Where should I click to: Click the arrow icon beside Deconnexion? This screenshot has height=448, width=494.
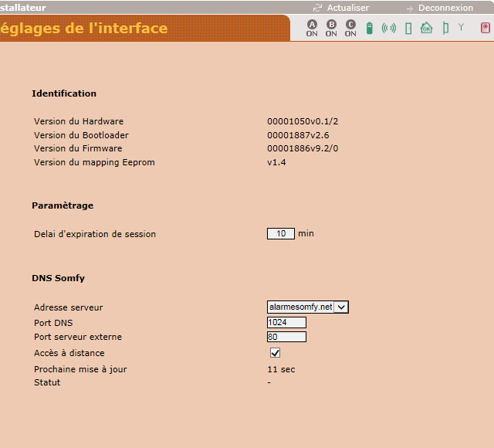[410, 8]
